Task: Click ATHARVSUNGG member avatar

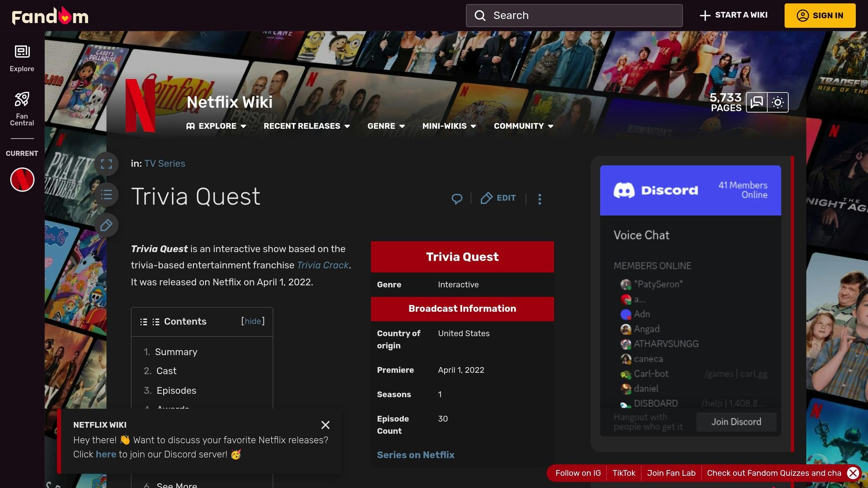Action: pyautogui.click(x=626, y=344)
